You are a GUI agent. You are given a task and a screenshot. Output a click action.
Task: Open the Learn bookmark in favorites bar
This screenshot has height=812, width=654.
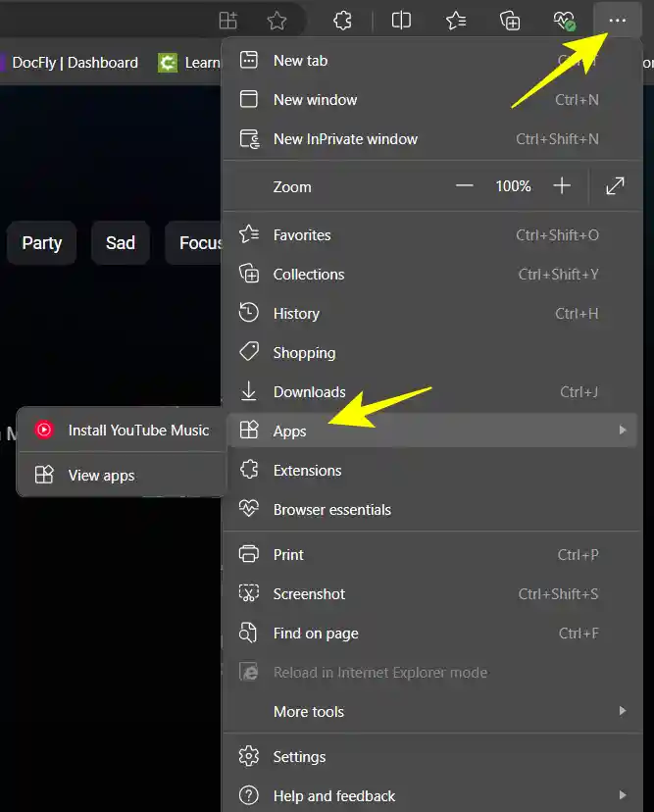point(190,63)
